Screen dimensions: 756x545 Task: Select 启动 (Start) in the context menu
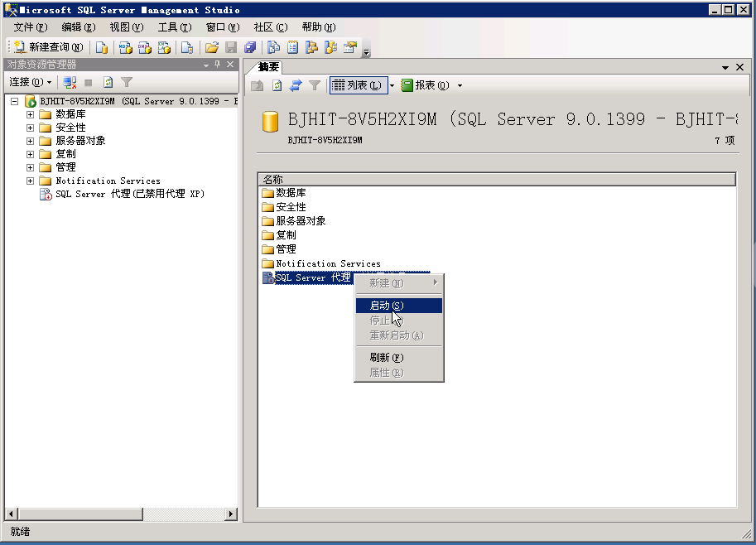pyautogui.click(x=399, y=306)
